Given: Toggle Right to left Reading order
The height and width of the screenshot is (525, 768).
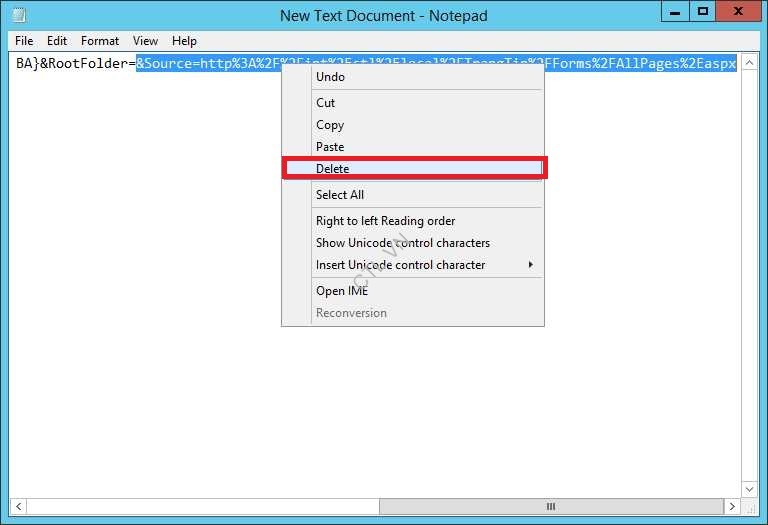Looking at the screenshot, I should 385,221.
